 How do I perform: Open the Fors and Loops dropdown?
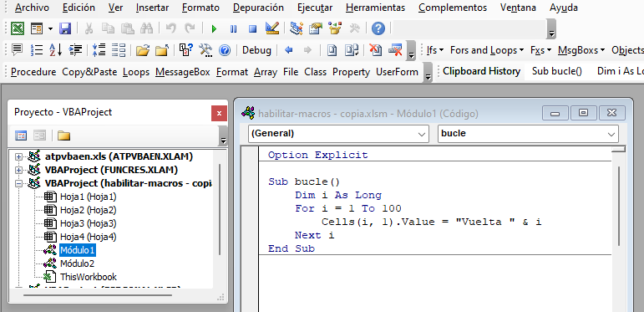tap(487, 50)
